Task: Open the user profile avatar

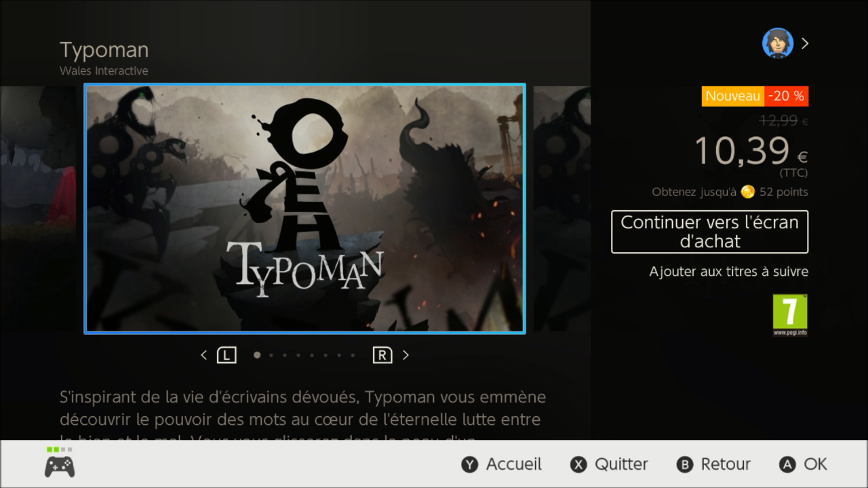Action: 778,43
